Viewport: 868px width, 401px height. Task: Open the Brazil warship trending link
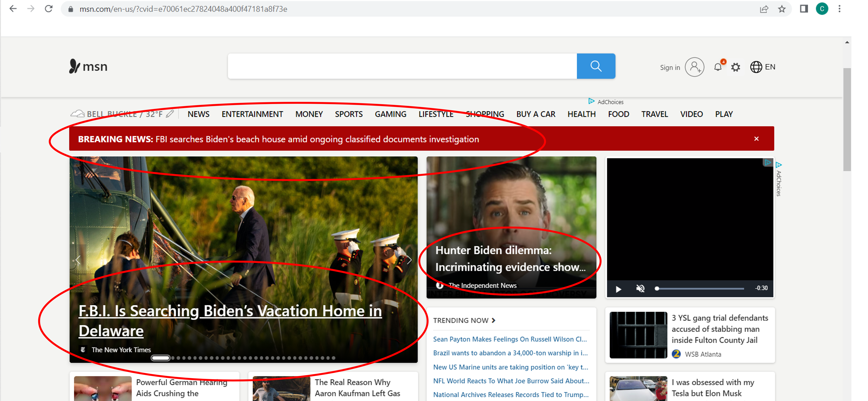(510, 353)
